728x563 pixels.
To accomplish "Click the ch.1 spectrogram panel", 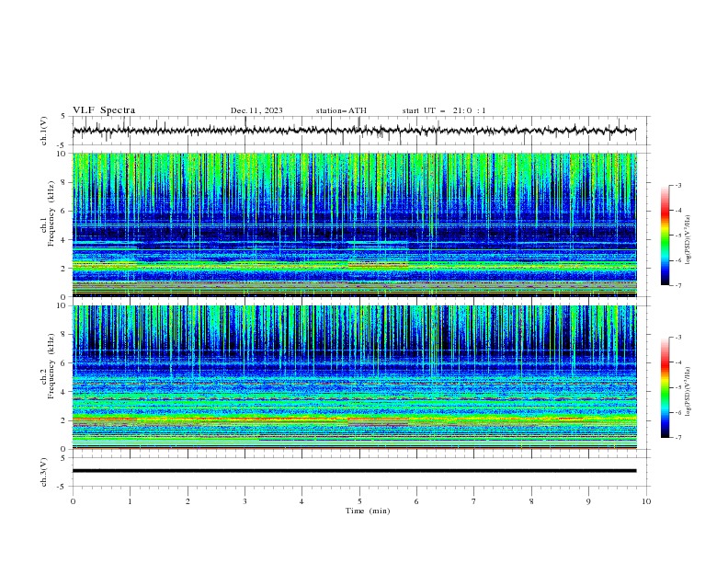I will 355,224.
